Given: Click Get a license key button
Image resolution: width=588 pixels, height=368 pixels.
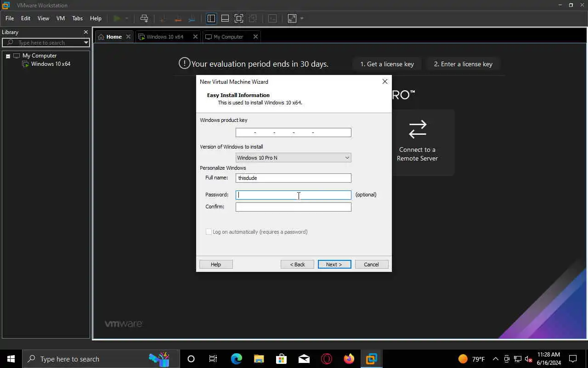Looking at the screenshot, I should [x=387, y=64].
